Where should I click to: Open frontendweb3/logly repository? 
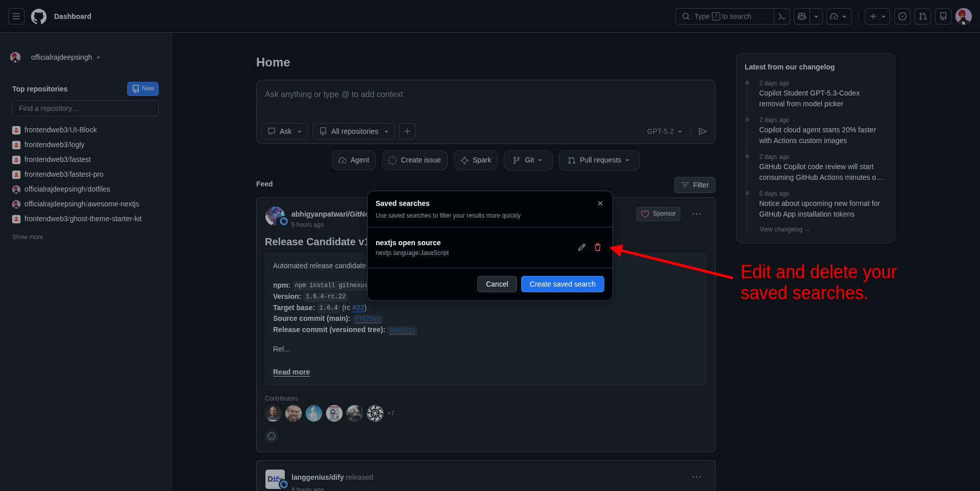(x=54, y=145)
